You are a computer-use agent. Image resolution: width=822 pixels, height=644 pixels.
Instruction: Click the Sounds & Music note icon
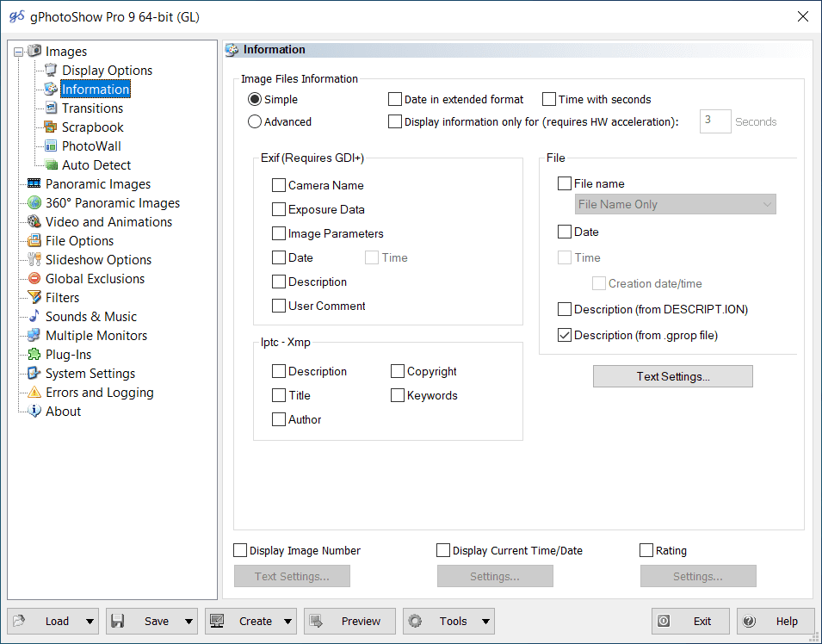[34, 316]
